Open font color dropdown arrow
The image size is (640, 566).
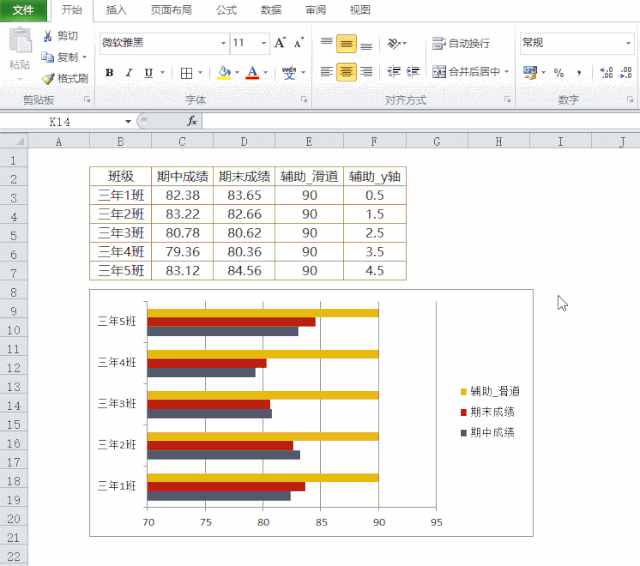coord(265,73)
